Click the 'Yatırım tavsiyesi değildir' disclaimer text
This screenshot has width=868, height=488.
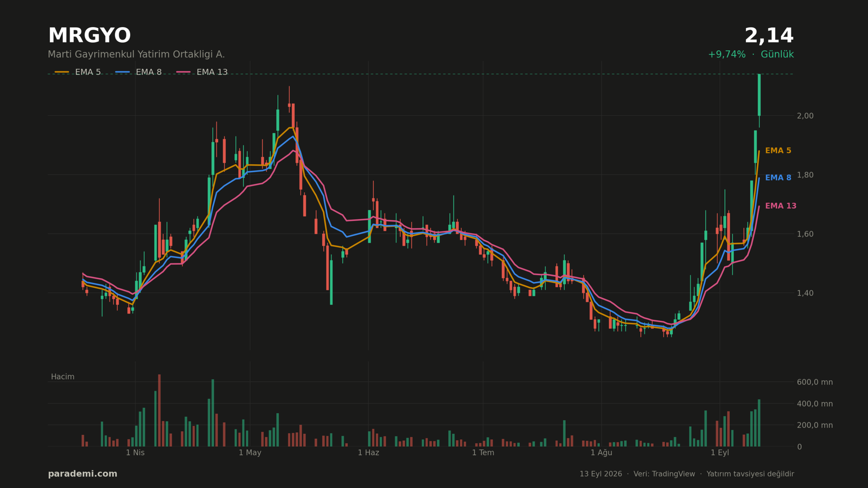pyautogui.click(x=750, y=474)
